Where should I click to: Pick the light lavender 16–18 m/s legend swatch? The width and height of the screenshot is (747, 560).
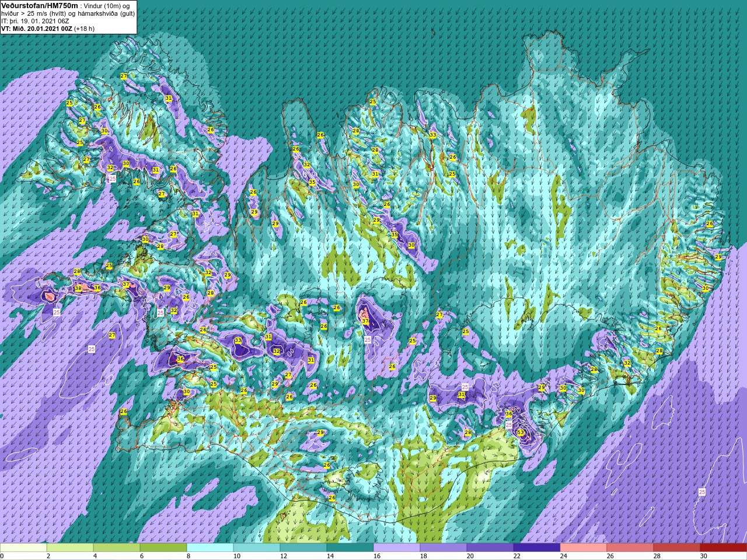(x=397, y=548)
